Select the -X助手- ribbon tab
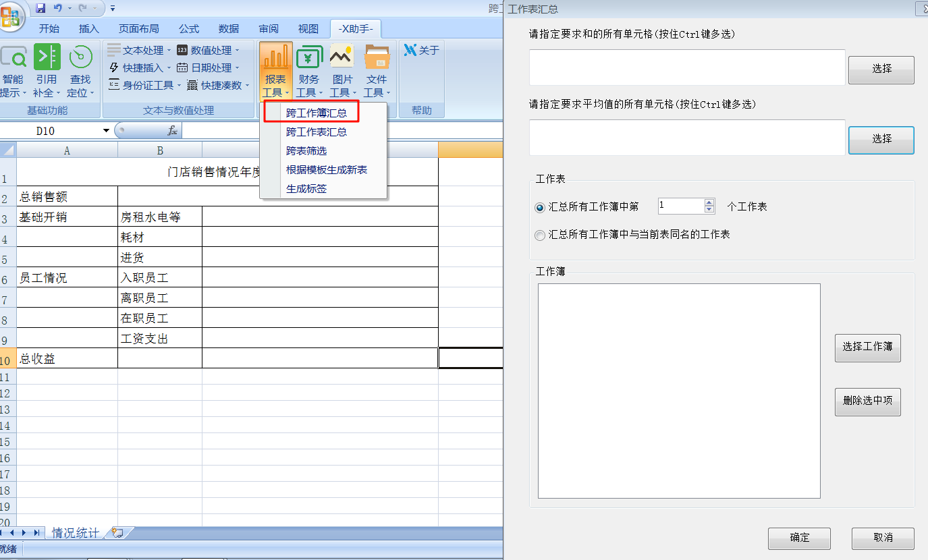The height and width of the screenshot is (560, 928). 356,28
